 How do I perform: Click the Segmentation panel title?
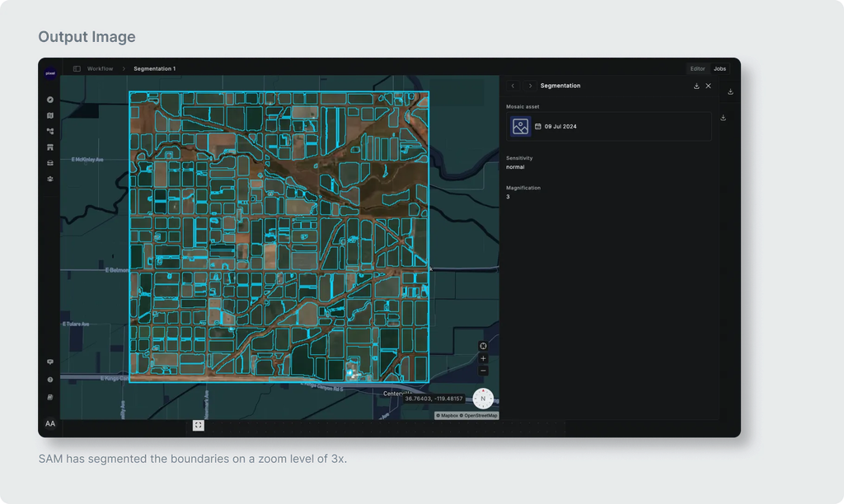click(560, 86)
